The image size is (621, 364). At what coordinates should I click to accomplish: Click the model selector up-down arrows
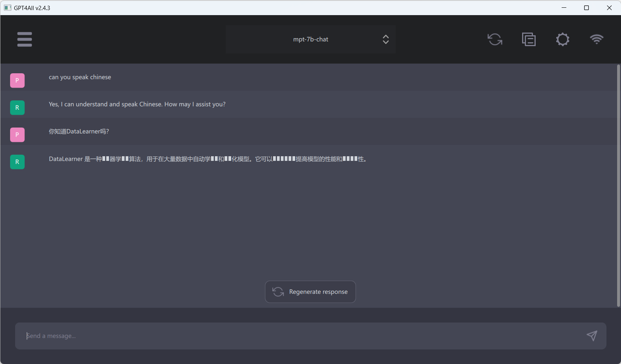coord(386,39)
